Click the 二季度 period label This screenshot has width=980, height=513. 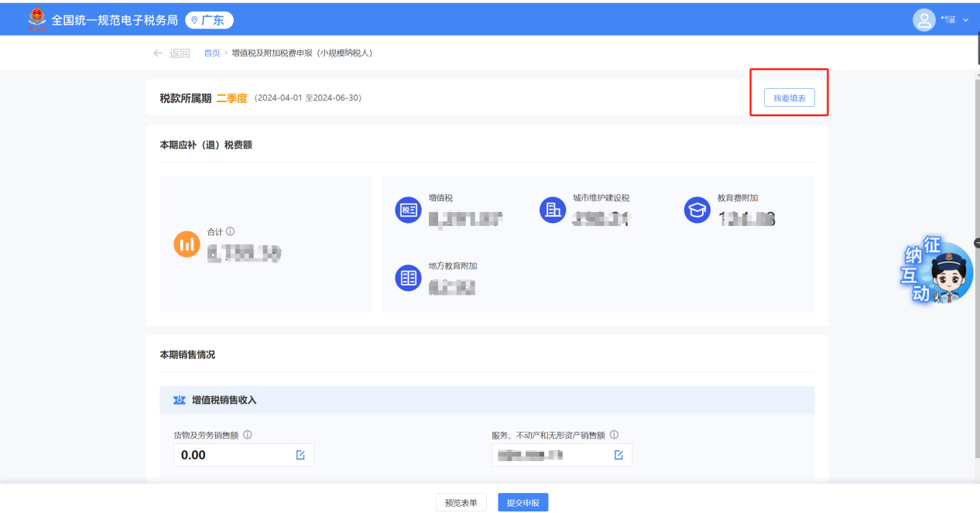pos(231,98)
